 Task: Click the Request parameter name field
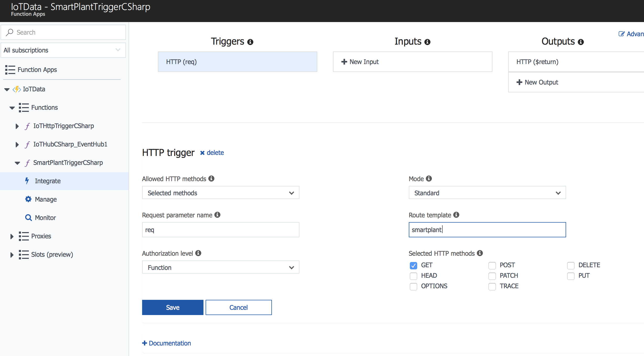[x=221, y=230]
